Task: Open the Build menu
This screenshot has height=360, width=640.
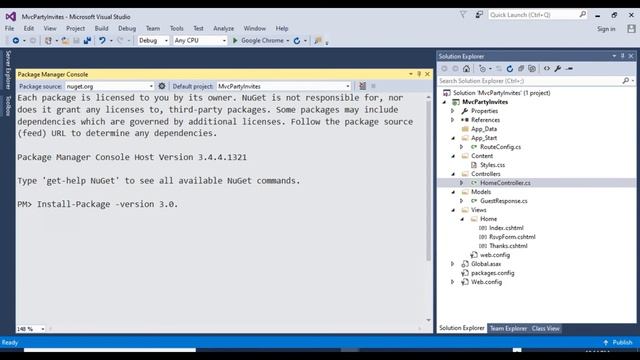Action: (x=102, y=29)
